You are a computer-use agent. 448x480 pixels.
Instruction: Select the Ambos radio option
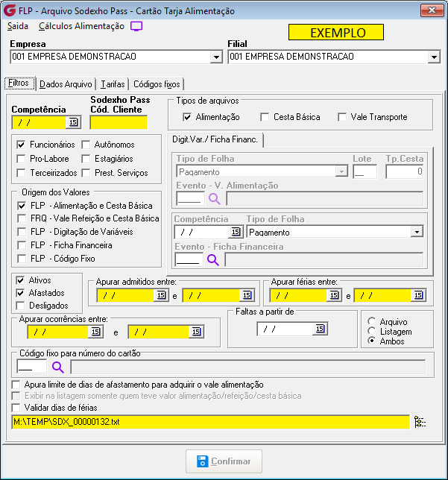tap(372, 341)
